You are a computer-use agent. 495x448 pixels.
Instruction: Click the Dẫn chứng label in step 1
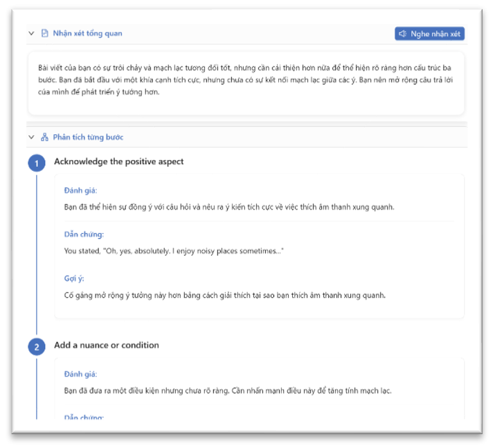coord(83,234)
